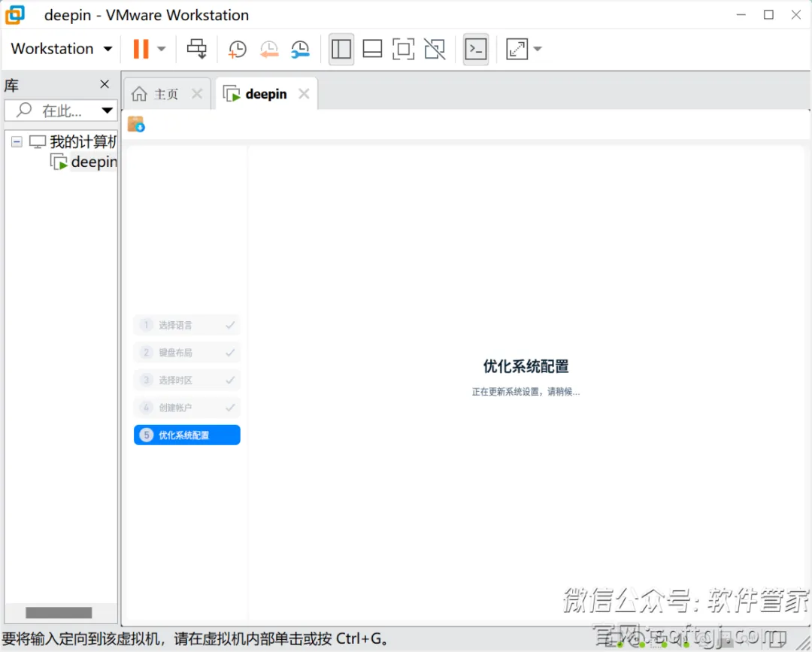Click the installer package icon

click(x=136, y=124)
